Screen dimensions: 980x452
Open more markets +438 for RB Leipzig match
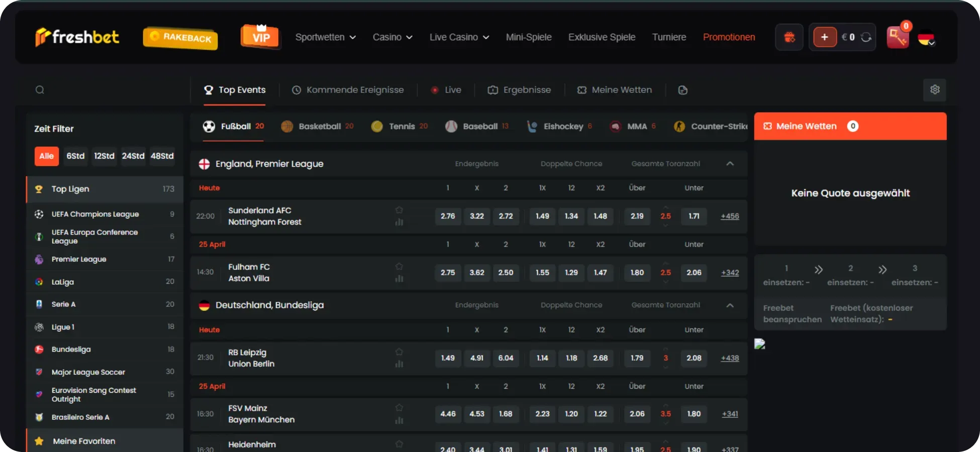(730, 358)
